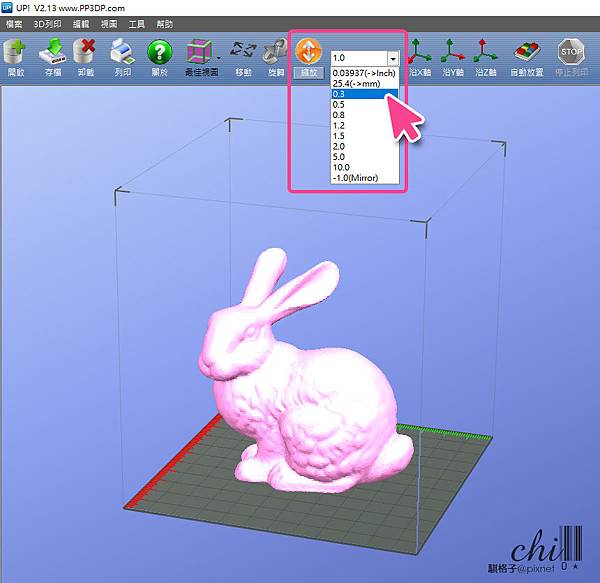Click the Open (開啟) model icon
600x583 pixels.
15,52
